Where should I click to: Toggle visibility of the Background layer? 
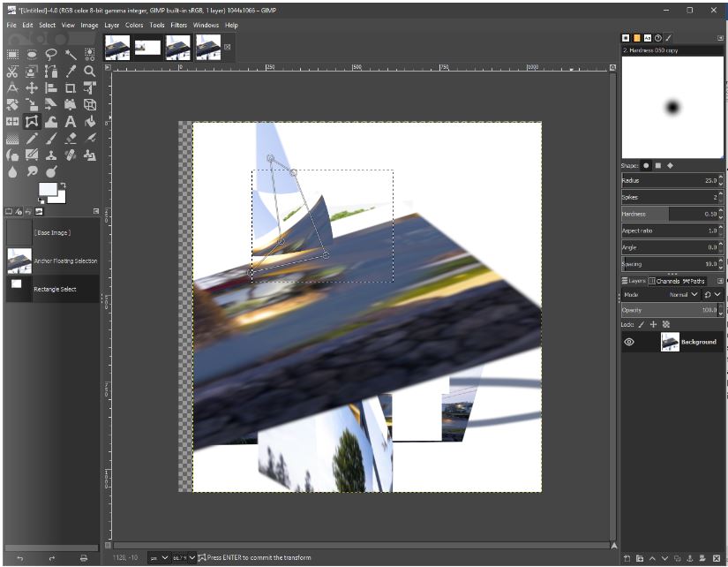point(629,342)
